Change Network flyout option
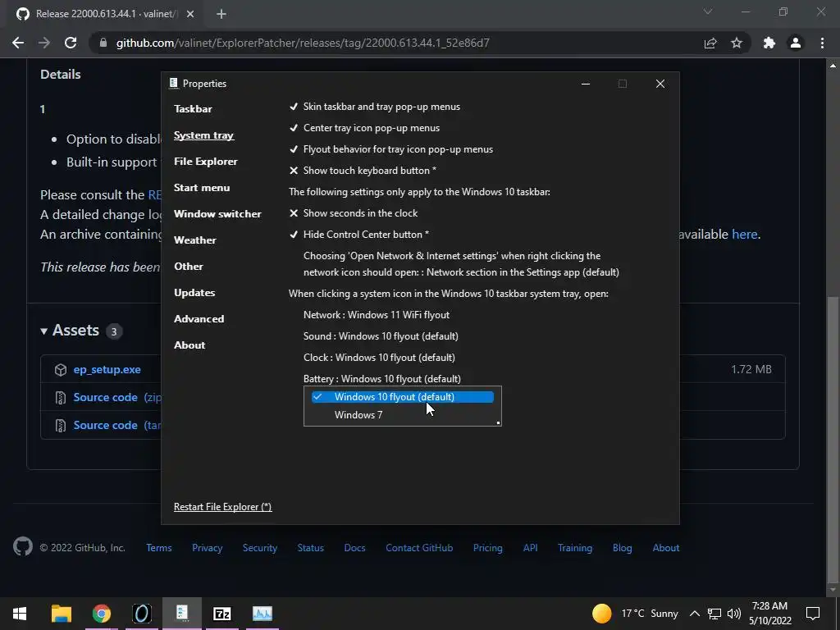Viewport: 840px width, 630px height. coord(377,315)
